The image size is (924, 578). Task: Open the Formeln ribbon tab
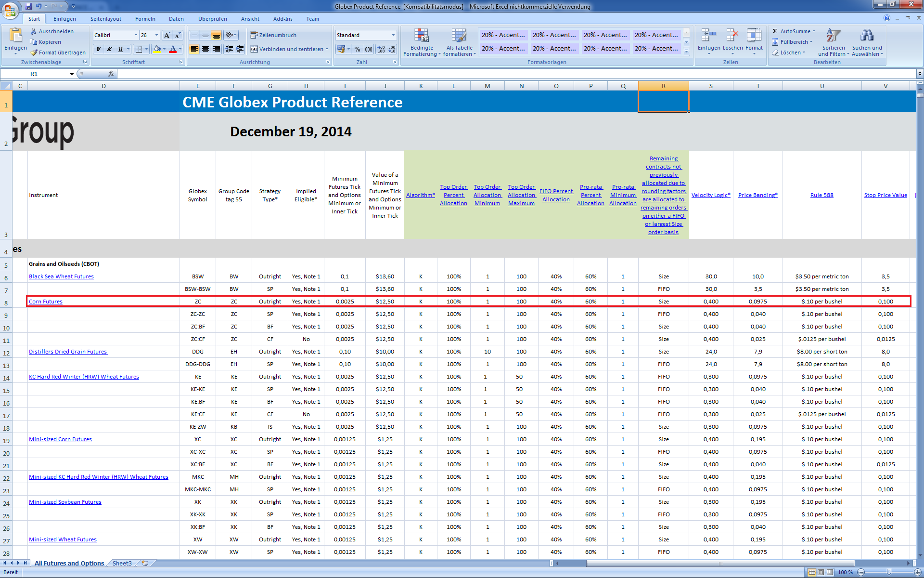point(145,19)
